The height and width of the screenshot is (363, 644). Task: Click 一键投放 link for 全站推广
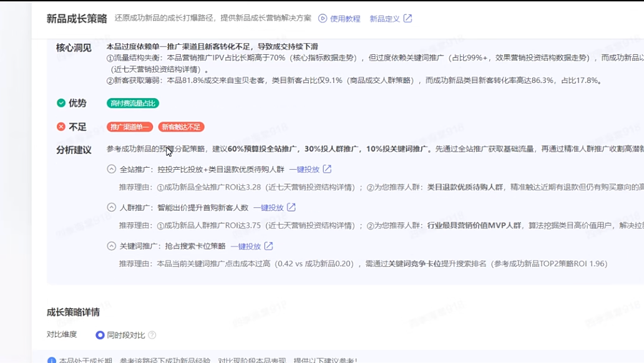(x=305, y=169)
